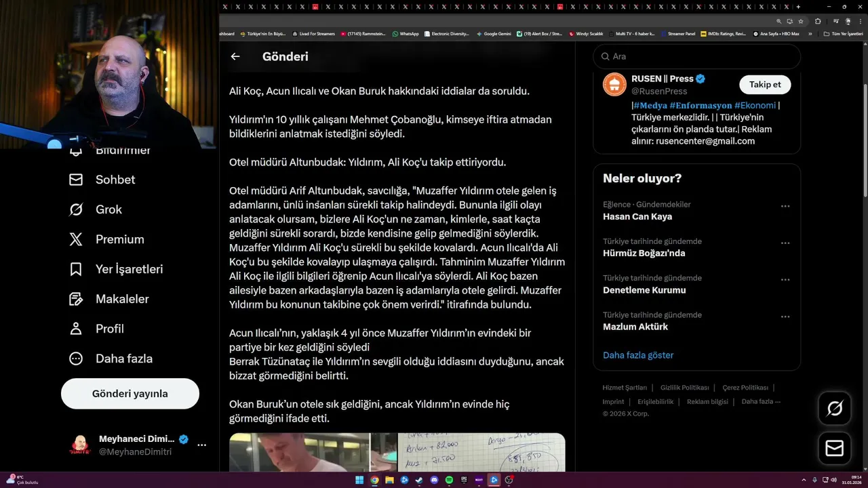
Task: Open the Tüm Yer İşaretleri bookmarks folder
Action: 843,33
